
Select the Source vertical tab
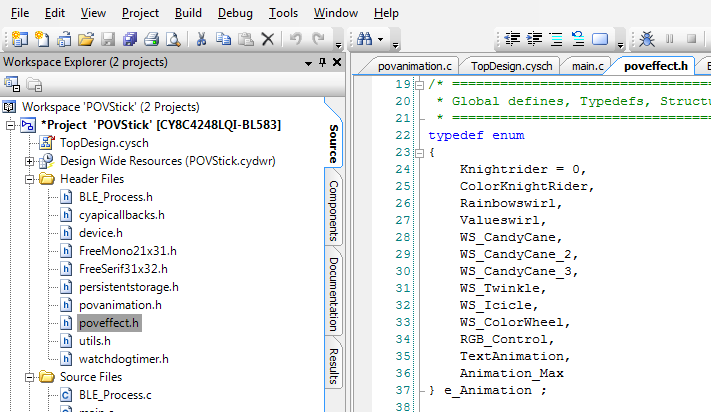coord(334,143)
